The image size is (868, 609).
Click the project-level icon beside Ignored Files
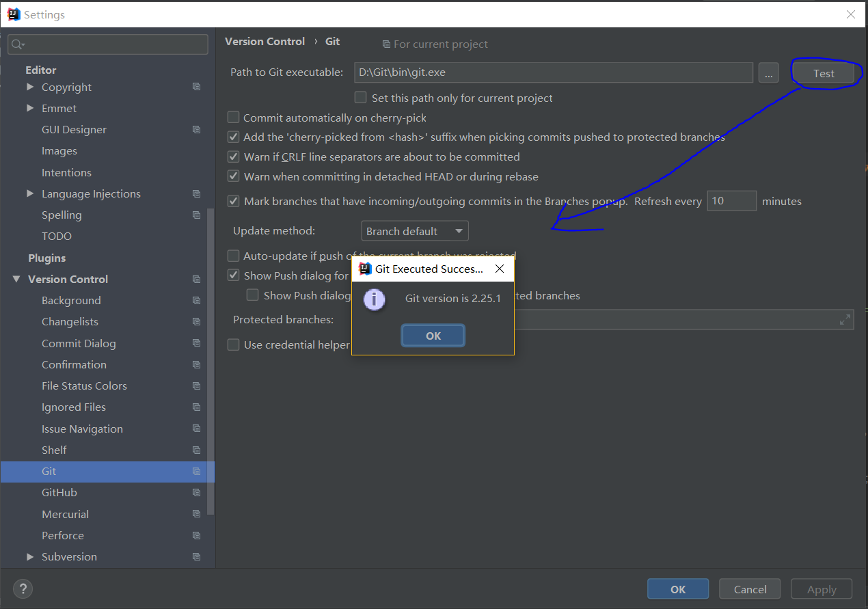point(197,407)
